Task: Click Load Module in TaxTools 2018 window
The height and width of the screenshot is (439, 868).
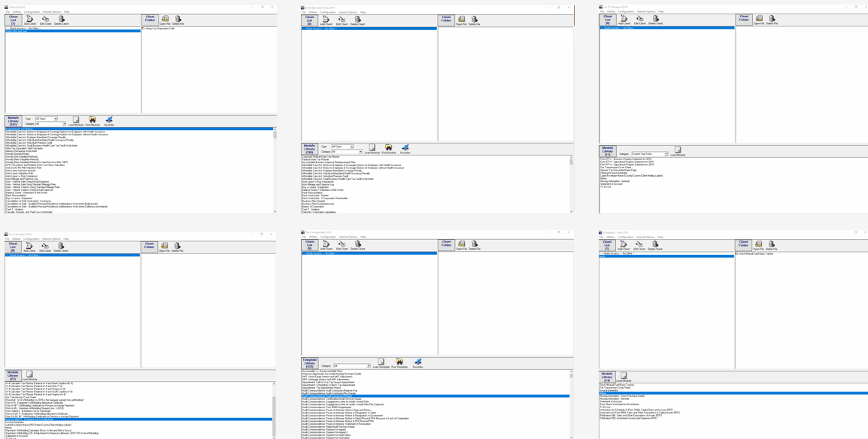Action: 76,121
